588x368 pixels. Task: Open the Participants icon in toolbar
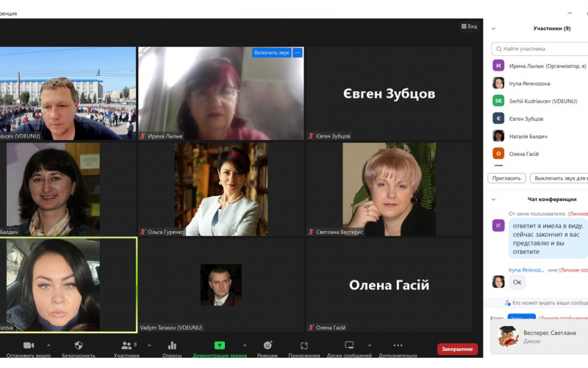(126, 345)
